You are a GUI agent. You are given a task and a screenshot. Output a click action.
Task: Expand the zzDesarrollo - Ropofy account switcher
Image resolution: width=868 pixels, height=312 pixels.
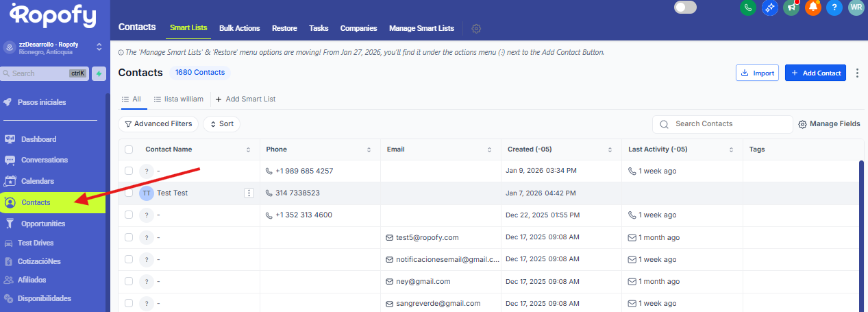[x=99, y=47]
